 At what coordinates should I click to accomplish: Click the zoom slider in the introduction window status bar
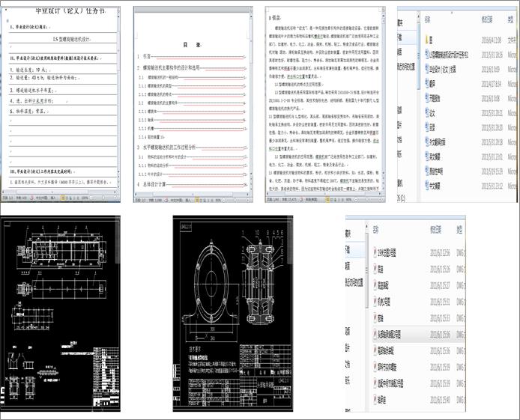click(x=368, y=200)
